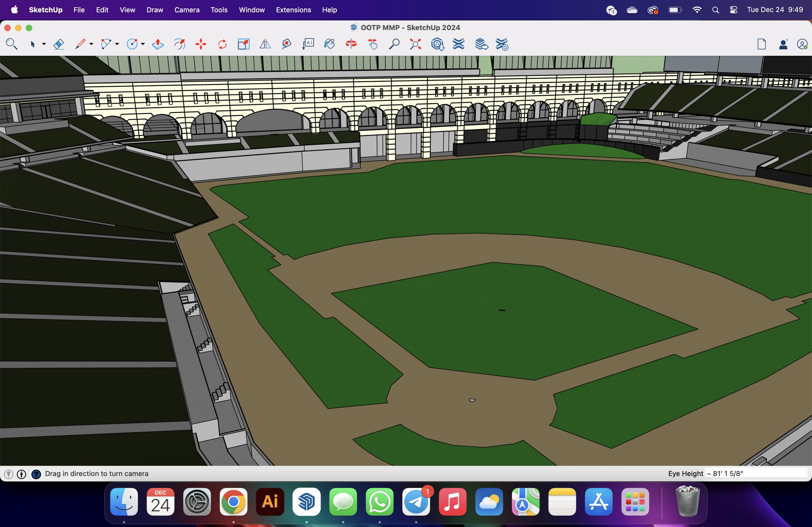This screenshot has width=812, height=527.
Task: Open the Extensions menu
Action: (x=293, y=10)
